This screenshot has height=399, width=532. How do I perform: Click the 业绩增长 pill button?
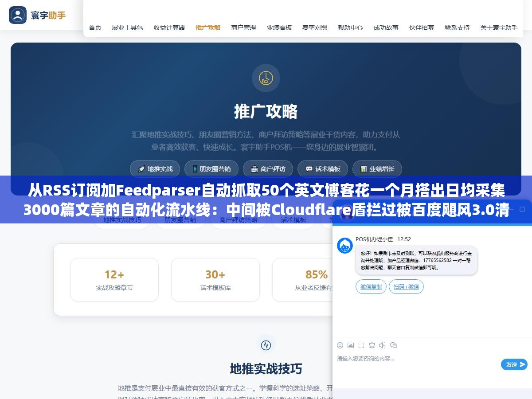pos(377,169)
